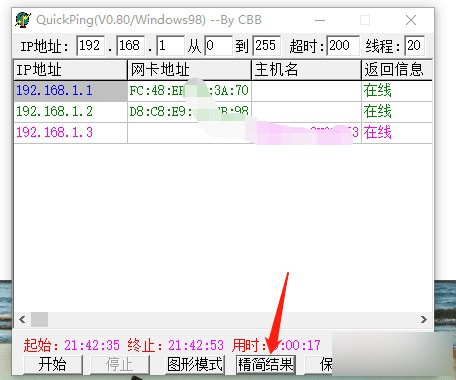Close the QuickPing window
The height and width of the screenshot is (380, 456).
411,20
